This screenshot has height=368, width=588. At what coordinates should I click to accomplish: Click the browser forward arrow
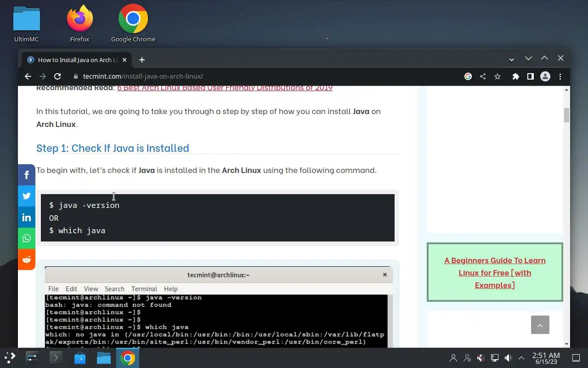43,76
